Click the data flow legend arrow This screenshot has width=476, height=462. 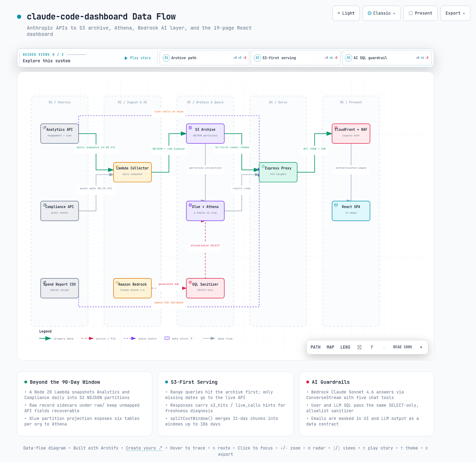pyautogui.click(x=209, y=338)
